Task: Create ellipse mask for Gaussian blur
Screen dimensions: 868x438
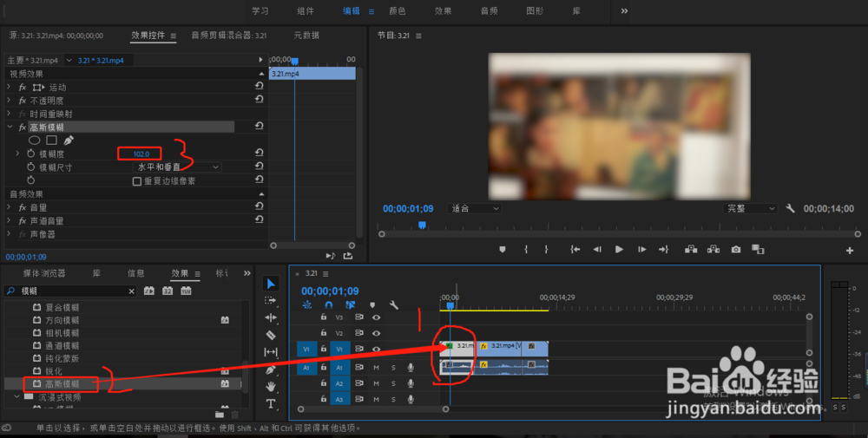Action: 35,141
